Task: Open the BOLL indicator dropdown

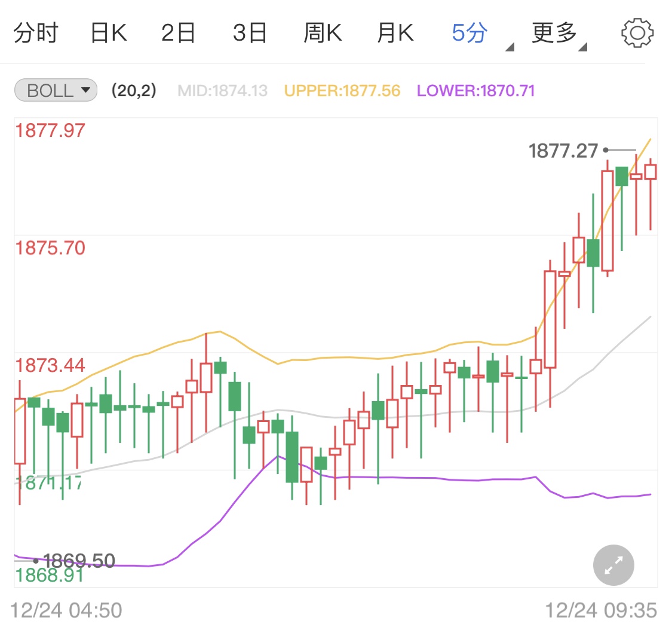Action: 56,91
